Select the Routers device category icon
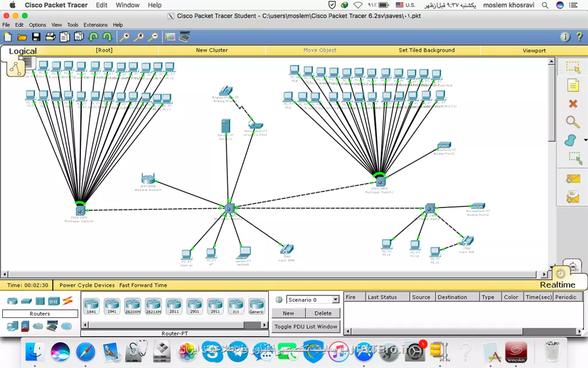Screen dimensions: 588x368 [x=13, y=301]
